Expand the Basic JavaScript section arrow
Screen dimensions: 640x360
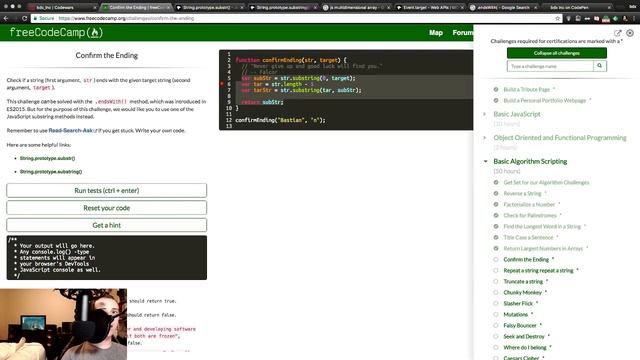pos(485,114)
